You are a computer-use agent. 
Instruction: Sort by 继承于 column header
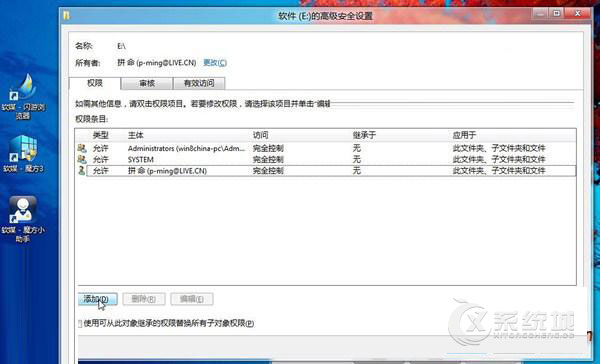[x=364, y=135]
